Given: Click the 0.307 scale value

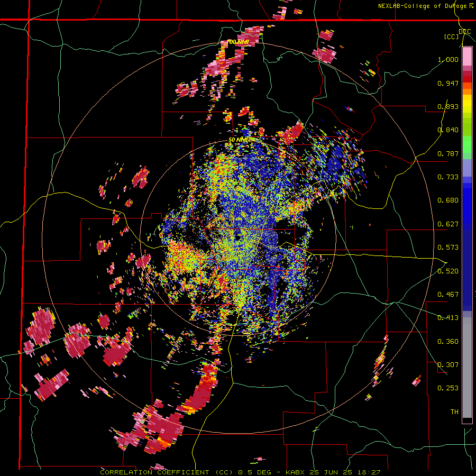Looking at the screenshot, I should pyautogui.click(x=448, y=364).
